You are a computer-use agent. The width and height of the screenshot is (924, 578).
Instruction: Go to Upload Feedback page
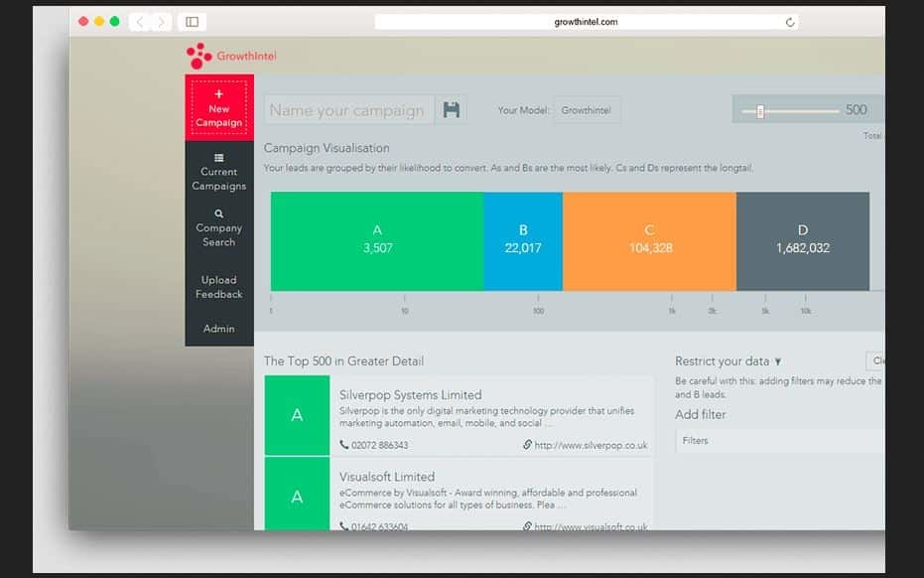[218, 287]
